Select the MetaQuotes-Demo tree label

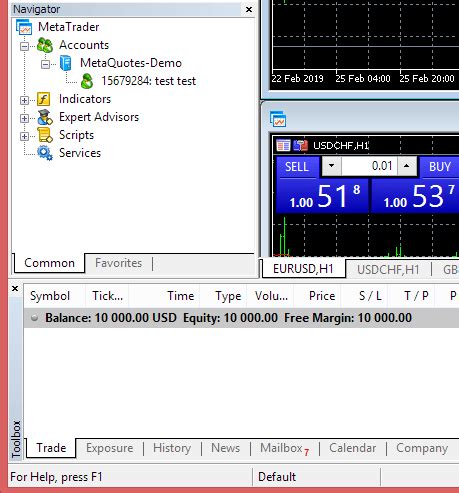131,63
